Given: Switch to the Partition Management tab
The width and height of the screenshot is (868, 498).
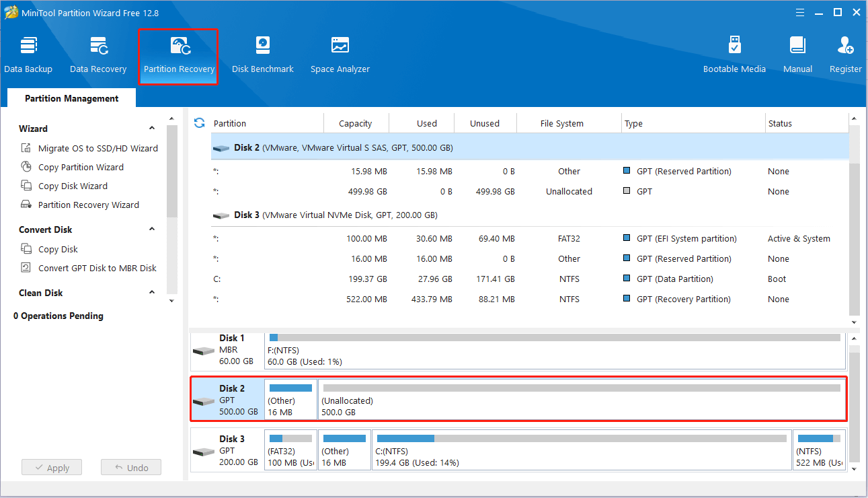Looking at the screenshot, I should pos(70,98).
